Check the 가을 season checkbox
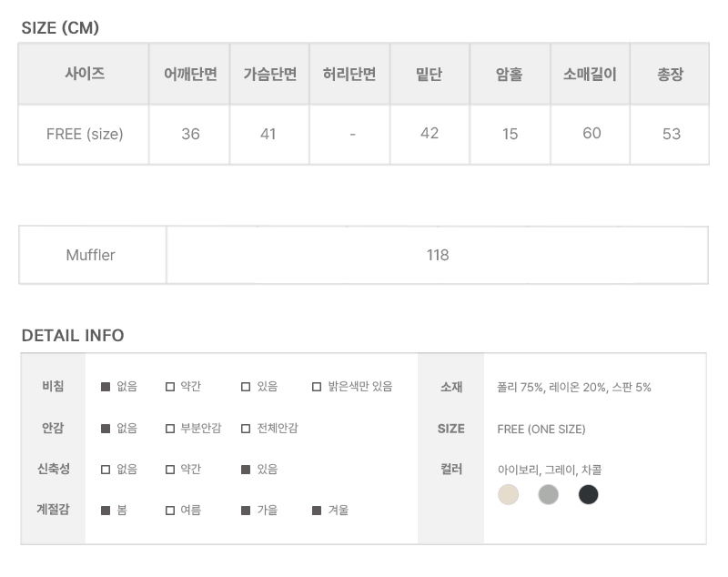This screenshot has width=728, height=577. pyautogui.click(x=246, y=511)
